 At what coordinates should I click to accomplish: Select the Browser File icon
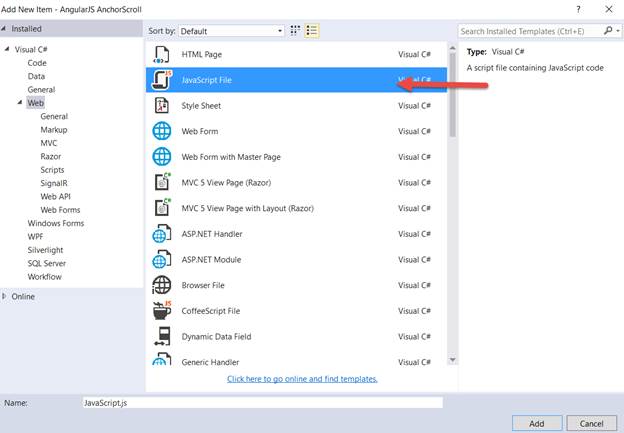coord(162,285)
